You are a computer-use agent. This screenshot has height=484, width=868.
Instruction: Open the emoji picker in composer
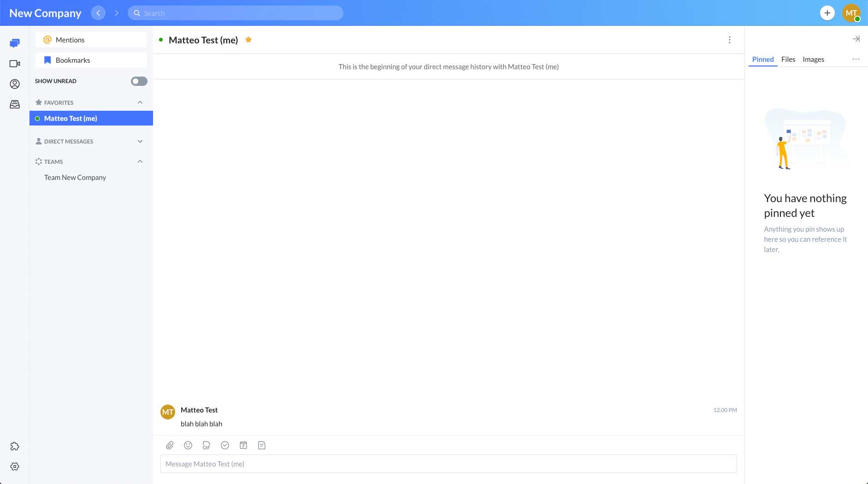pos(188,445)
